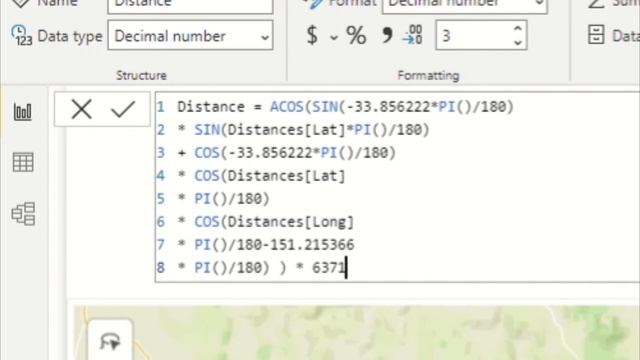Apply percentage format icon
This screenshot has width=640, height=360.
356,36
